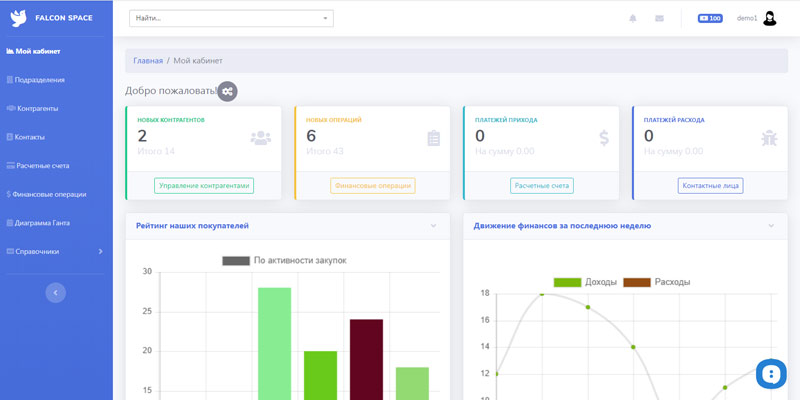This screenshot has width=800, height=400.
Task: Click the notification bell icon
Action: pos(632,18)
